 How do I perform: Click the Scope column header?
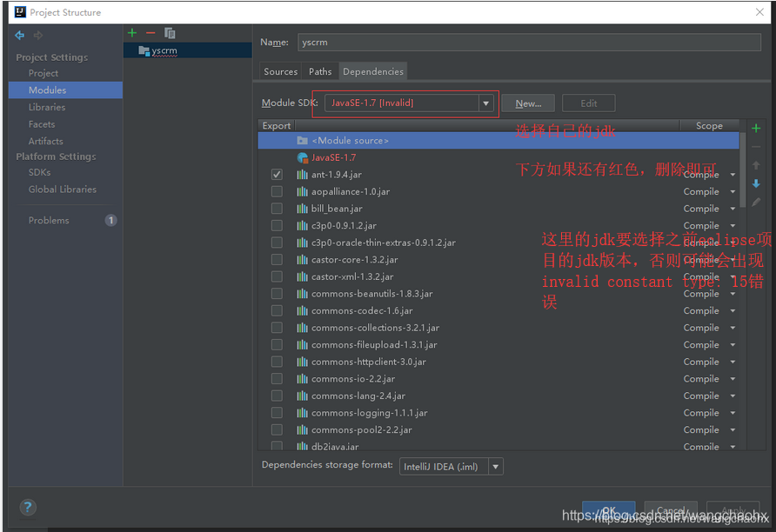(x=709, y=125)
